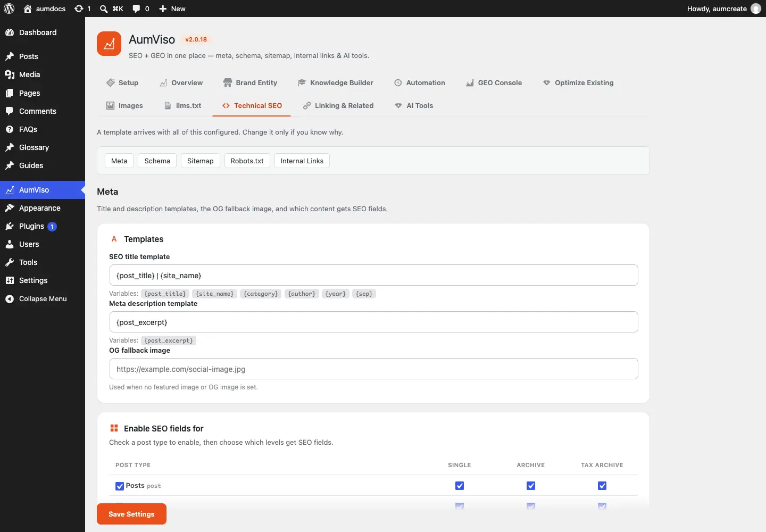Viewport: 766px width, 532px height.
Task: Toggle Posts Archive checkbox
Action: point(531,486)
